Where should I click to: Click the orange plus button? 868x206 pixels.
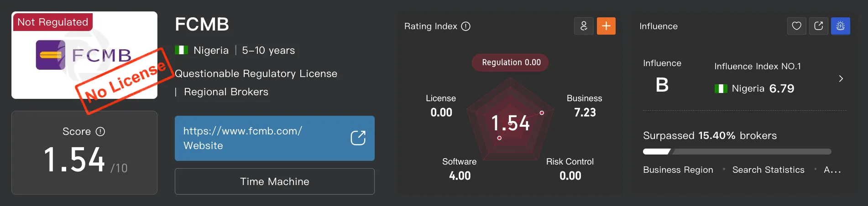pos(606,26)
